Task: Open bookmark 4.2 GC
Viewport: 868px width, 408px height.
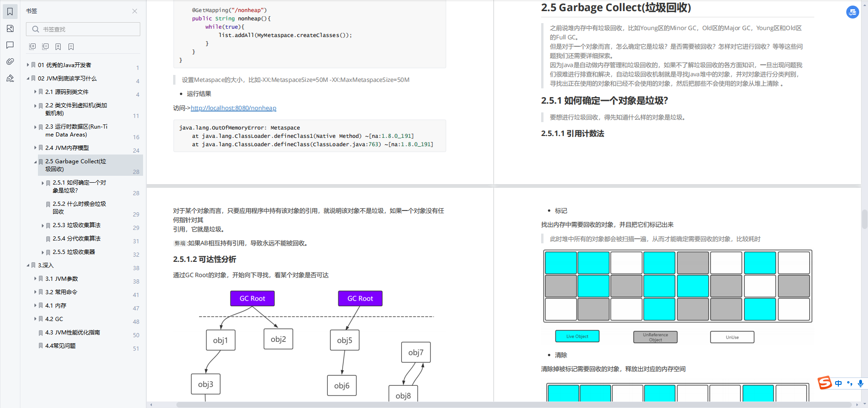Action: point(54,319)
